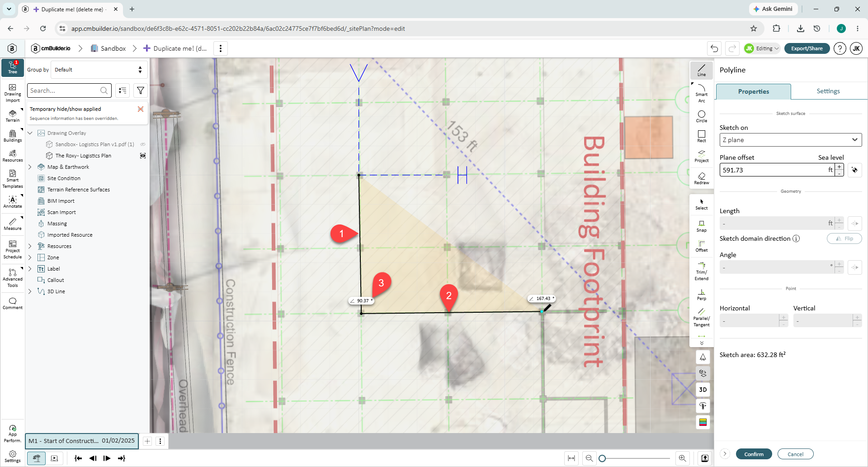This screenshot has height=467, width=868.
Task: Open the Group by Default dropdown
Action: tap(99, 70)
